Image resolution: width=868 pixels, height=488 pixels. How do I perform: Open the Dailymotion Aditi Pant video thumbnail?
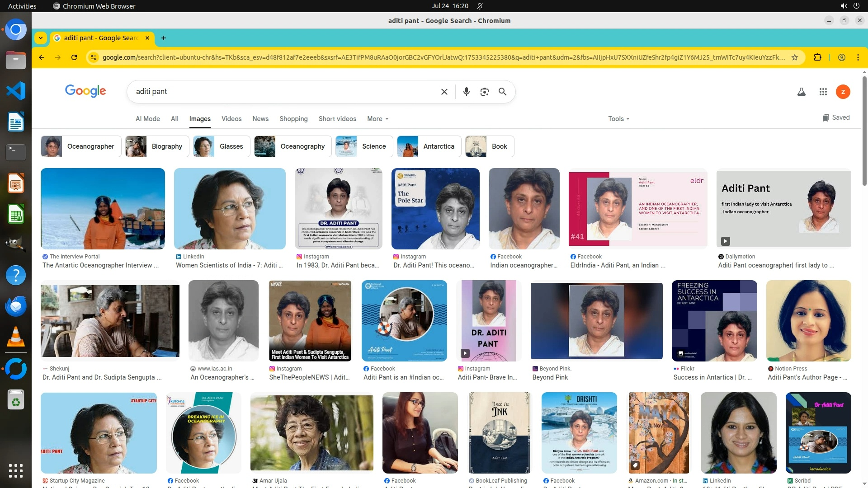pos(783,208)
